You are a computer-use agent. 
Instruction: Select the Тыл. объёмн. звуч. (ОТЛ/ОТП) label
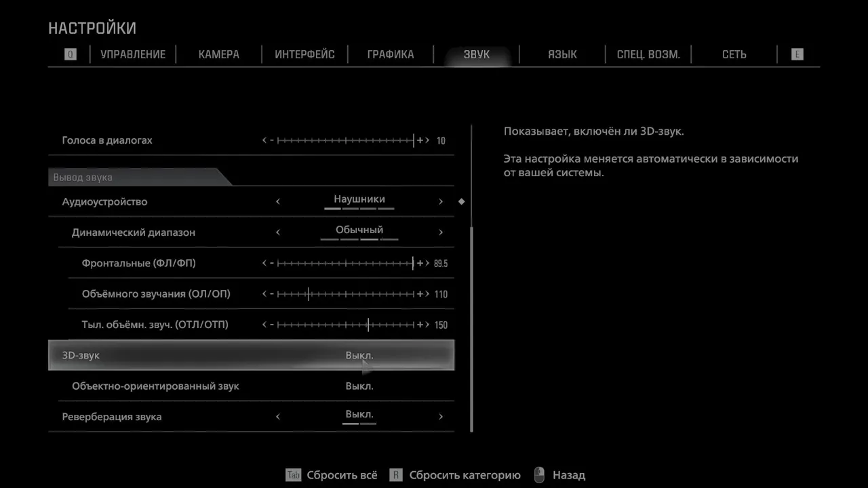point(155,325)
